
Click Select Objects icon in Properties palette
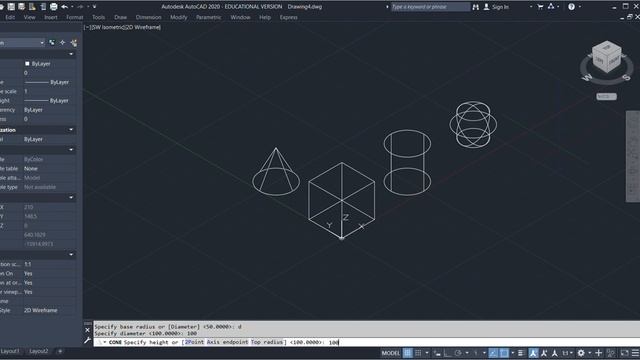62,42
